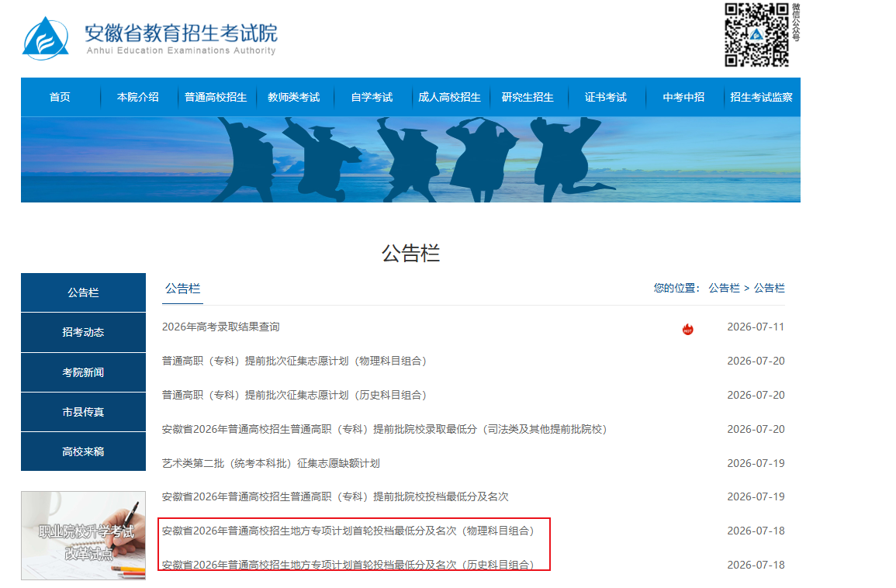
Task: Click the graduates silhouette banner image
Action: 411,160
